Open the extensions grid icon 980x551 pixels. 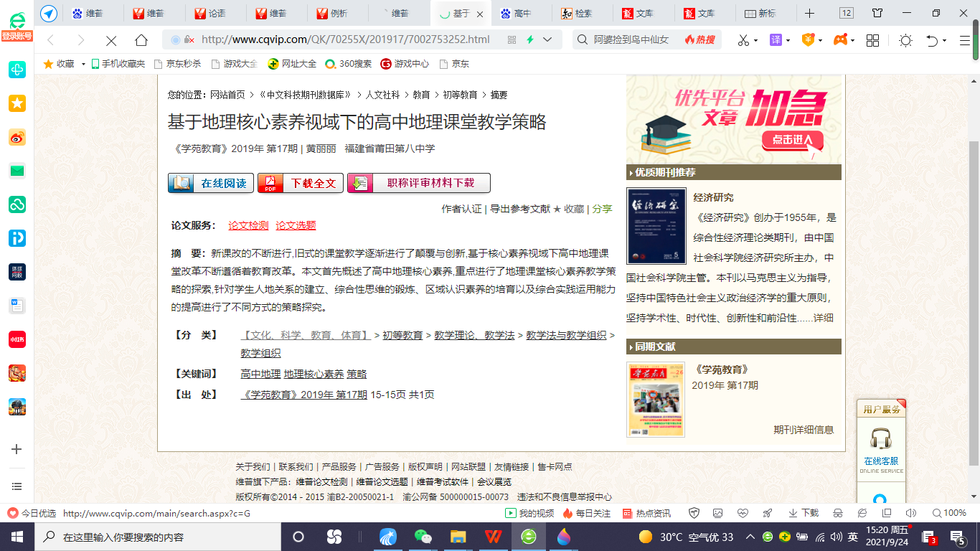(x=872, y=40)
